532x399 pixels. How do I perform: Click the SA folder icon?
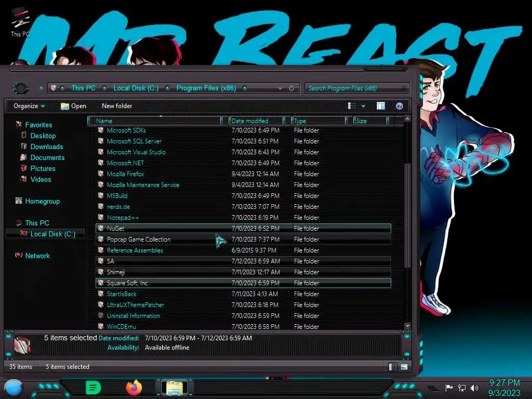[100, 261]
